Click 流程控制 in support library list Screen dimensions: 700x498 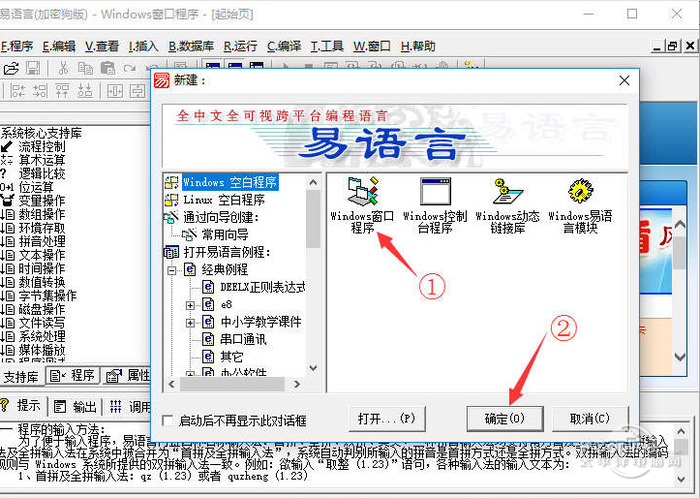coord(42,146)
